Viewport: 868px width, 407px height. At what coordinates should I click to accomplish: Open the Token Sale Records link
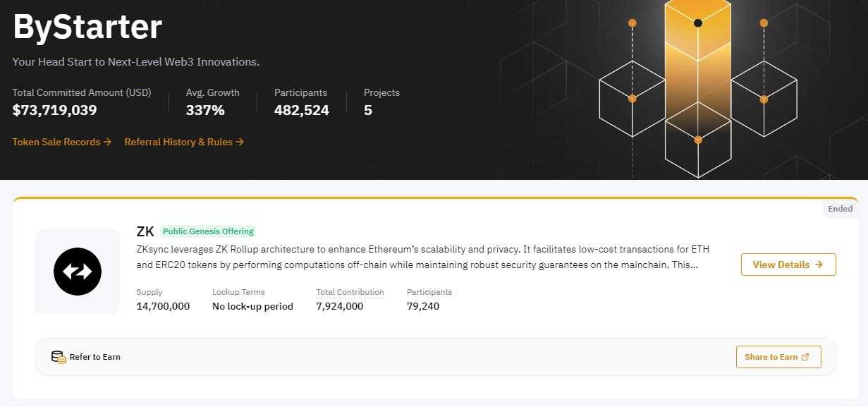(56, 142)
